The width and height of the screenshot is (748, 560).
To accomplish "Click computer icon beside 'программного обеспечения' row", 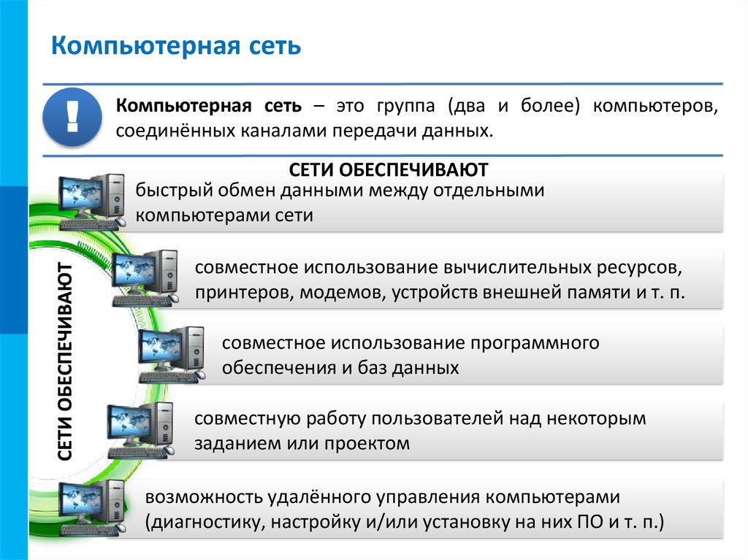I will [x=172, y=355].
